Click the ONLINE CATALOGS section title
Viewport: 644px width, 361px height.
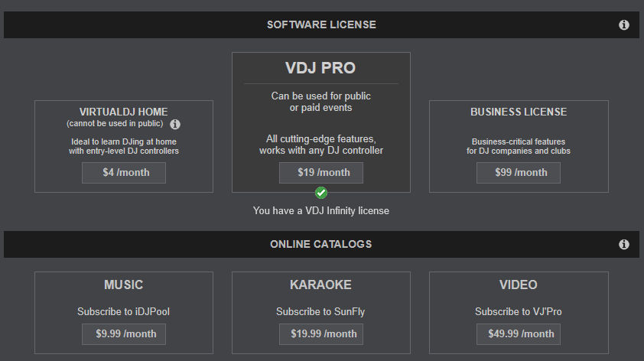pyautogui.click(x=321, y=245)
